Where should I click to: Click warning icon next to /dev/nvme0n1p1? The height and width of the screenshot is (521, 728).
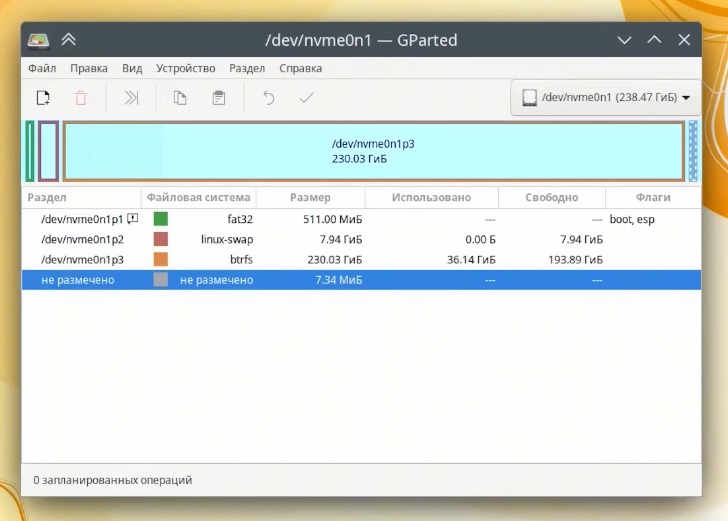pyautogui.click(x=133, y=218)
